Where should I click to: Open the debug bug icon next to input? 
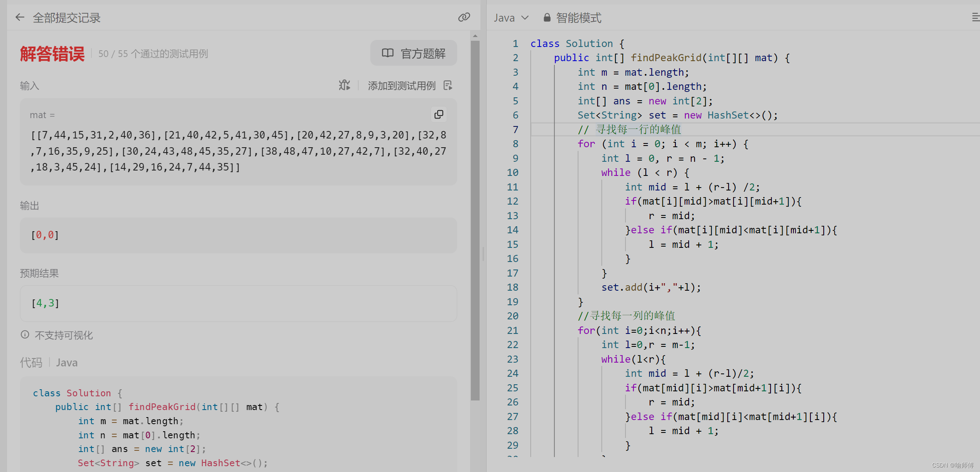click(344, 85)
